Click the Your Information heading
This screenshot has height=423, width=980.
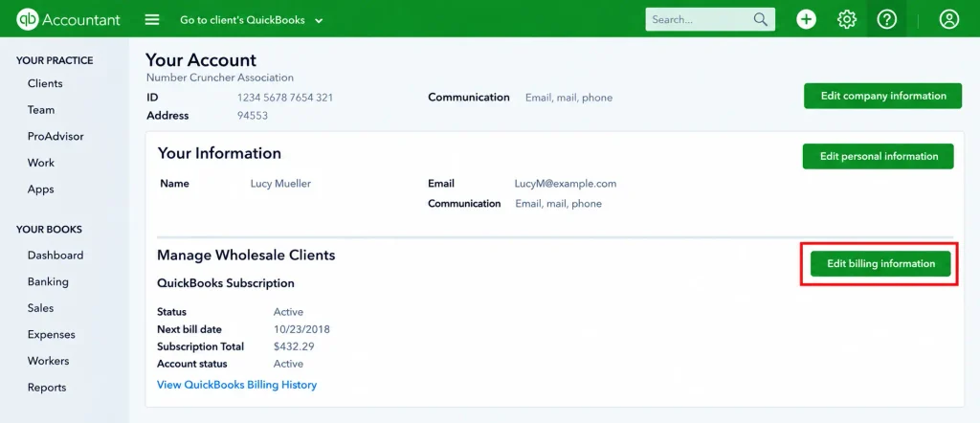pyautogui.click(x=219, y=153)
